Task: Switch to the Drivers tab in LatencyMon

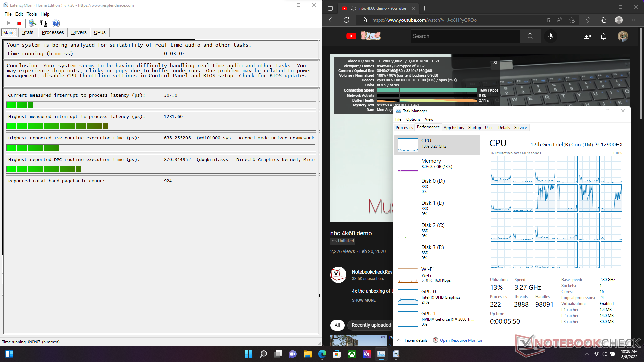Action: click(79, 32)
